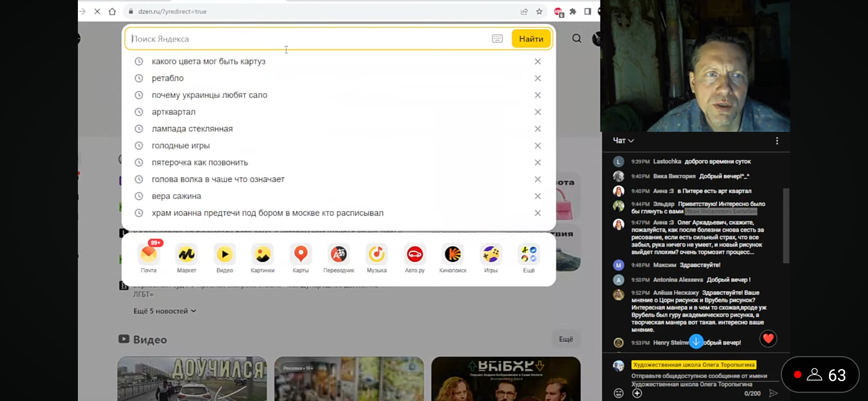Screen dimensions: 868x401
Task: Click the presenter webcam video
Action: [695, 66]
